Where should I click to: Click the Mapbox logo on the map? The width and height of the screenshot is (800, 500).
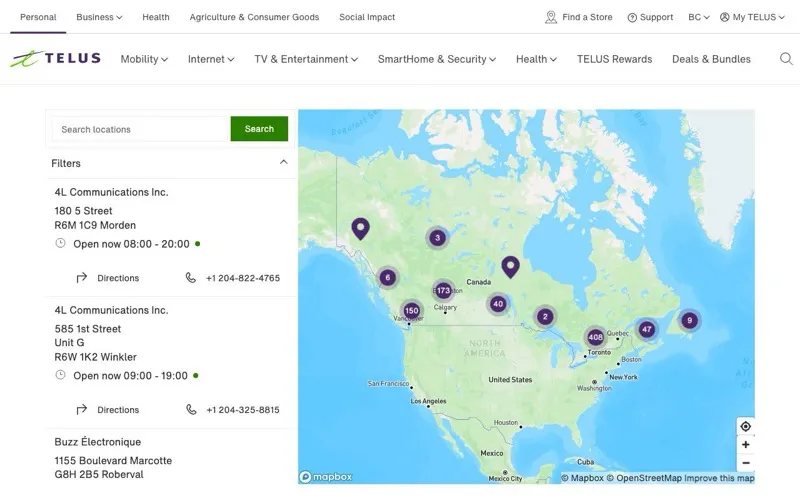click(326, 477)
